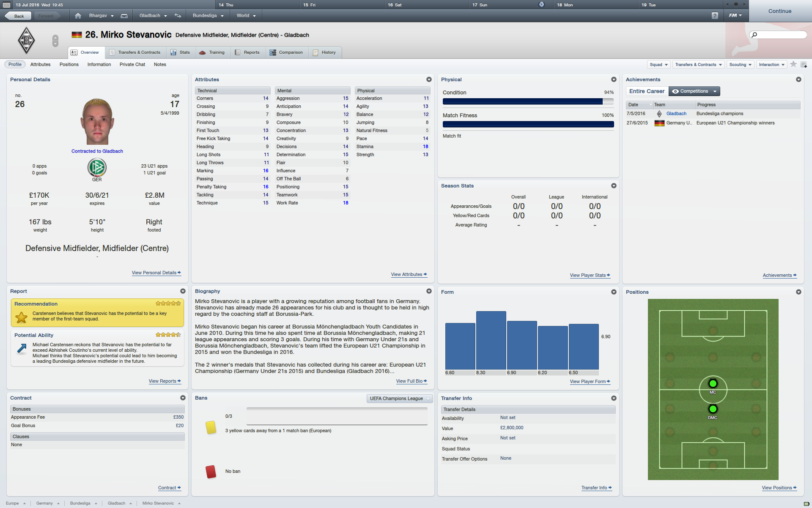812x508 pixels.
Task: Click the fixture badge on 17 Sun
Action: tap(541, 5)
